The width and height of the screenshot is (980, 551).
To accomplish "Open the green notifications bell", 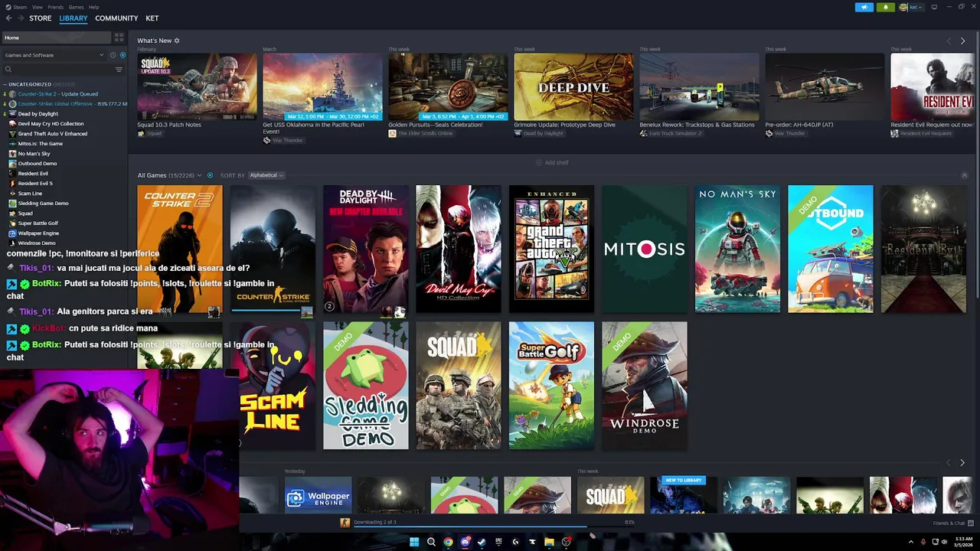I will click(886, 7).
